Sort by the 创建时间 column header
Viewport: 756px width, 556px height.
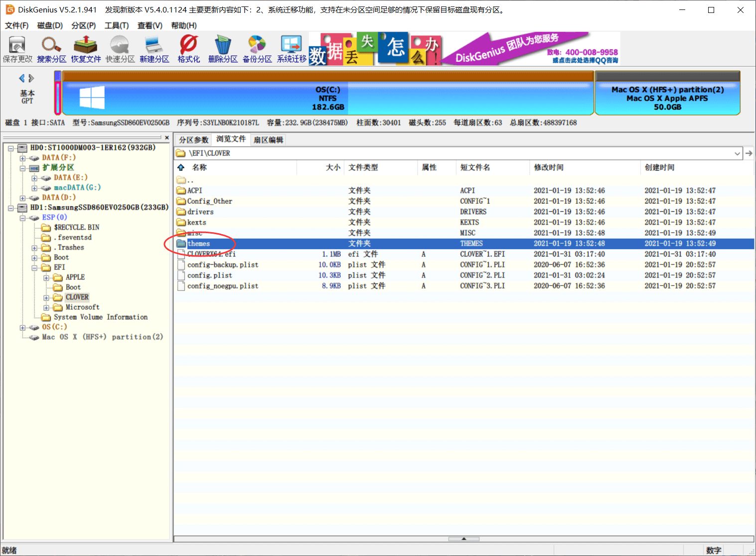point(659,167)
